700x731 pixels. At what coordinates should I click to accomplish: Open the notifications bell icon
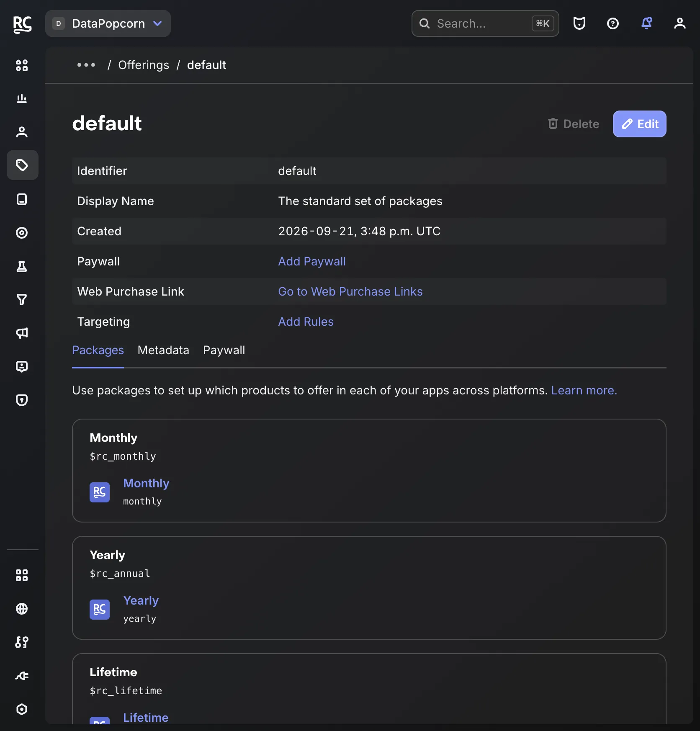(647, 23)
